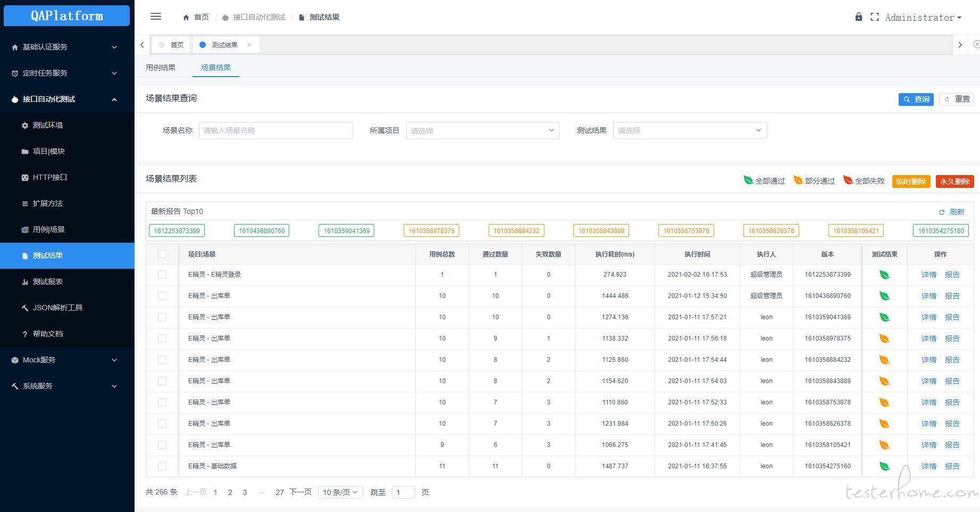This screenshot has width=980, height=512.
Task: Focus the 跳至 page number input
Action: tap(403, 492)
